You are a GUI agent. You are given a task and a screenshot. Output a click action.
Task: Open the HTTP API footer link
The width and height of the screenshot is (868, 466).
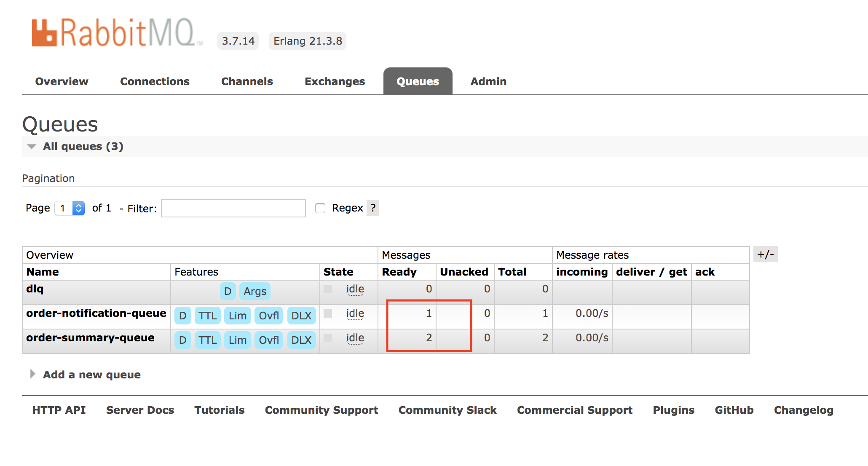tap(59, 410)
